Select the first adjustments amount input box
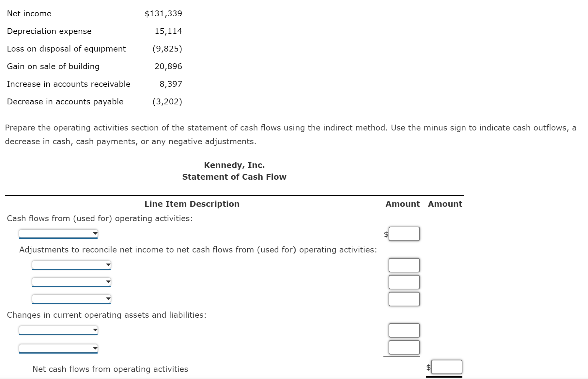The width and height of the screenshot is (588, 379). coord(404,265)
